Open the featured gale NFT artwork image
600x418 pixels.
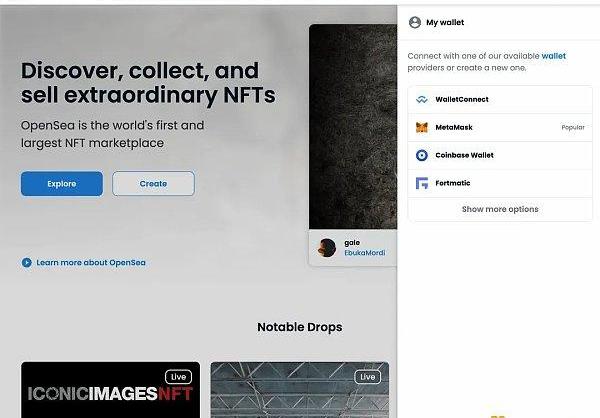click(x=353, y=126)
